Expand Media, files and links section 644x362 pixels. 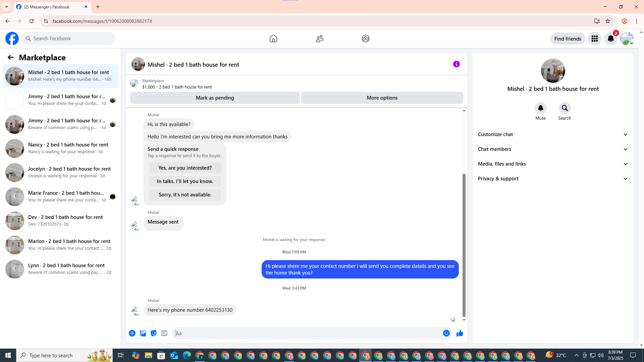point(553,164)
